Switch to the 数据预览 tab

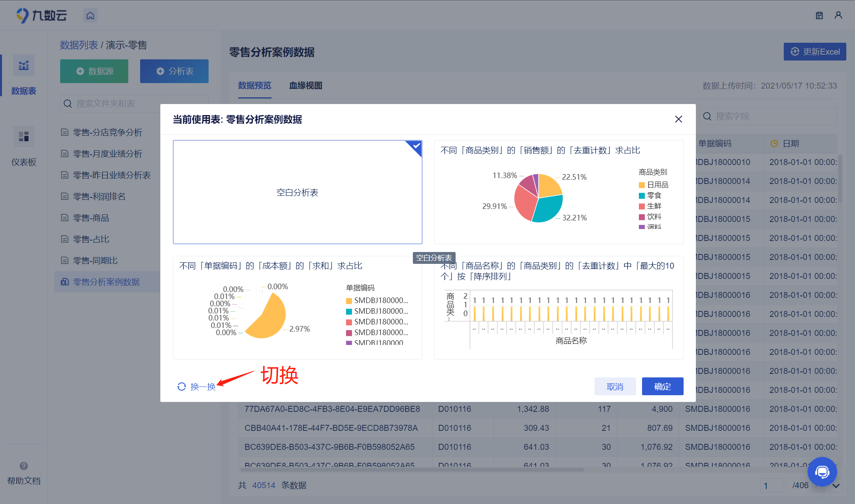point(255,85)
